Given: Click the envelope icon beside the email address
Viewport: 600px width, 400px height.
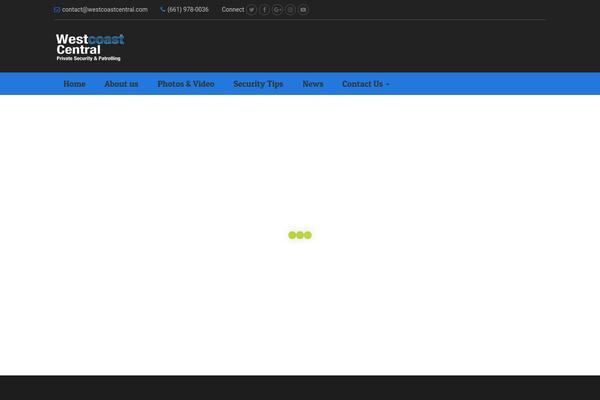Looking at the screenshot, I should tap(57, 10).
